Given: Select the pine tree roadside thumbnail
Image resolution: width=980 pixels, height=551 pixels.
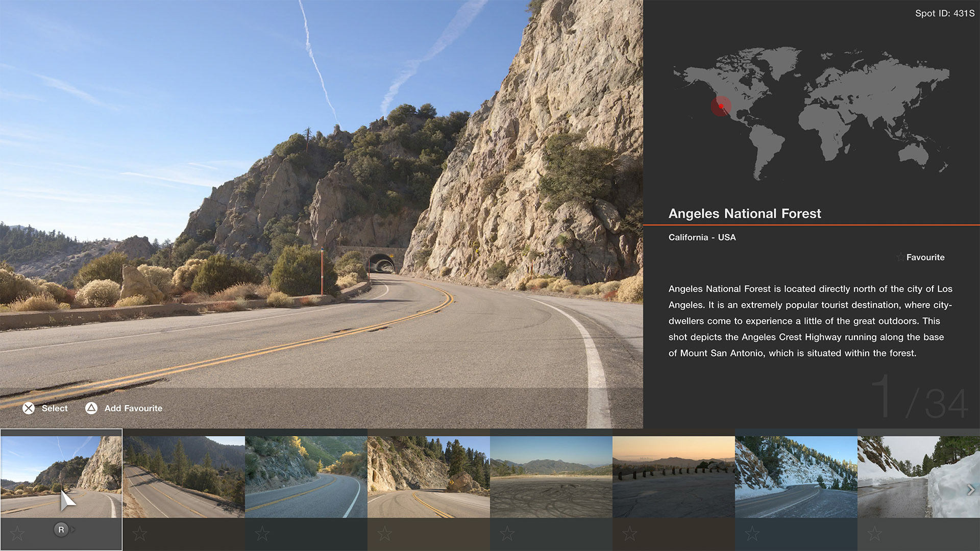Looking at the screenshot, I should pyautogui.click(x=184, y=477).
